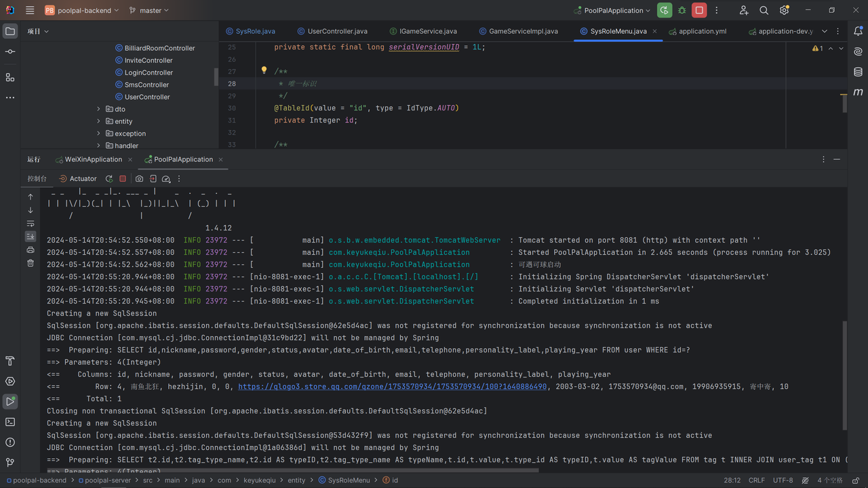Click the Debug bug icon in top toolbar
This screenshot has width=868, height=488.
pos(682,10)
